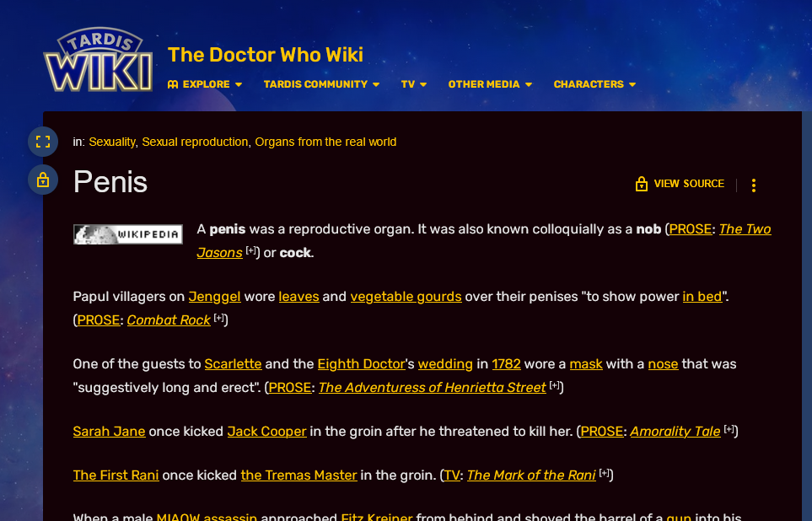Expand the [+] note after Amorality Tale
Screen dimensions: 812x521
tap(729, 429)
